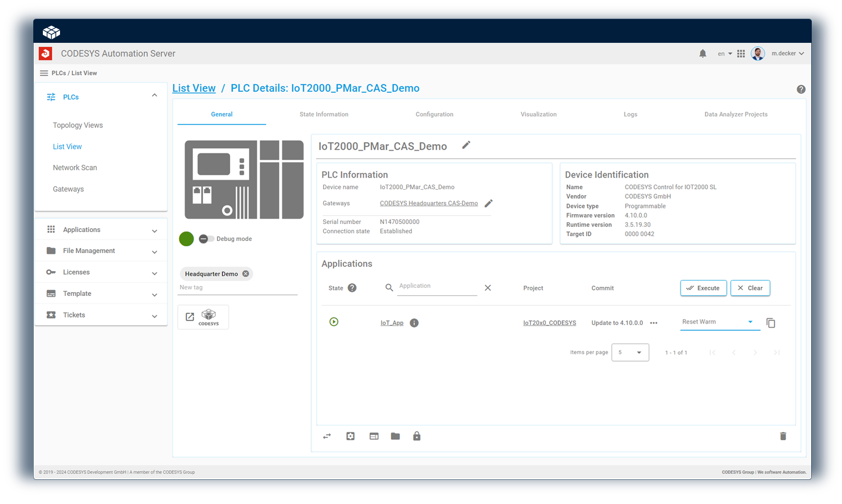Image resolution: width=842 pixels, height=504 pixels.
Task: Remove the Headquarter Demo tag
Action: pyautogui.click(x=246, y=274)
